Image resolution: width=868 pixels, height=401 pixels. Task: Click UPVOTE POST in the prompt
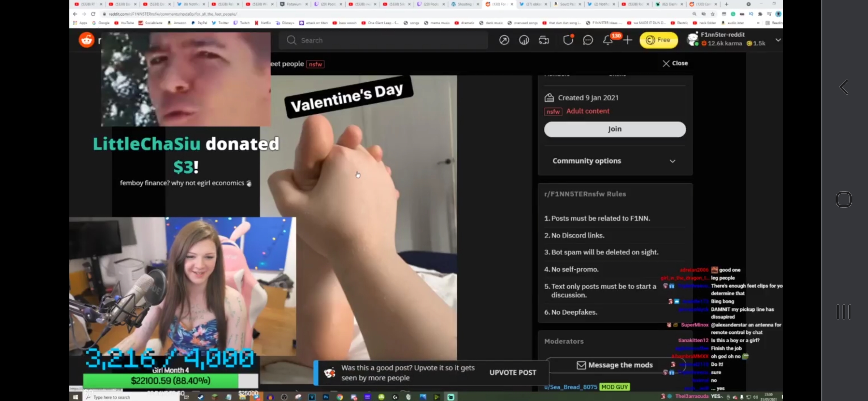point(513,372)
